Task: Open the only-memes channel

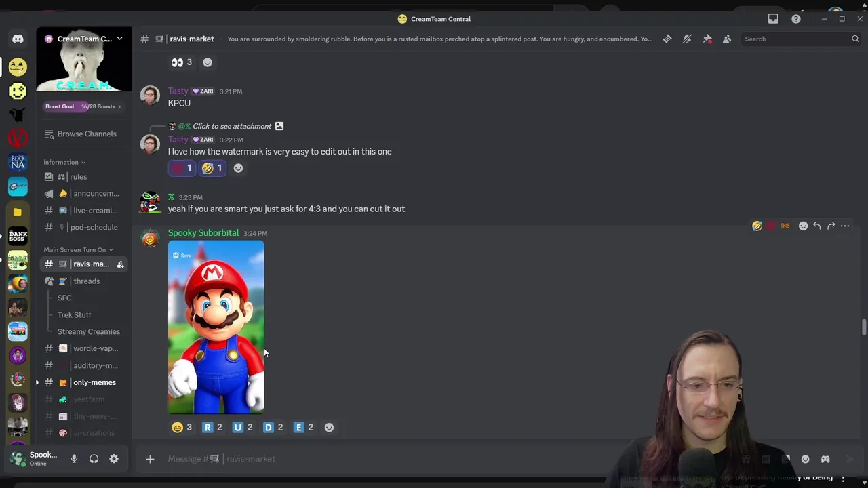Action: 84,382
